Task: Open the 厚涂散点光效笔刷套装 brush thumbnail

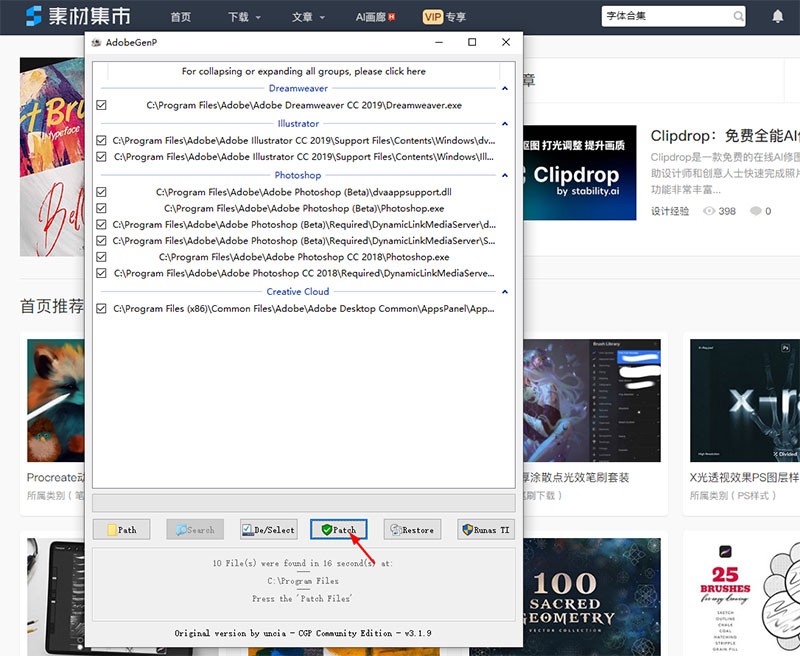Action: [x=592, y=400]
